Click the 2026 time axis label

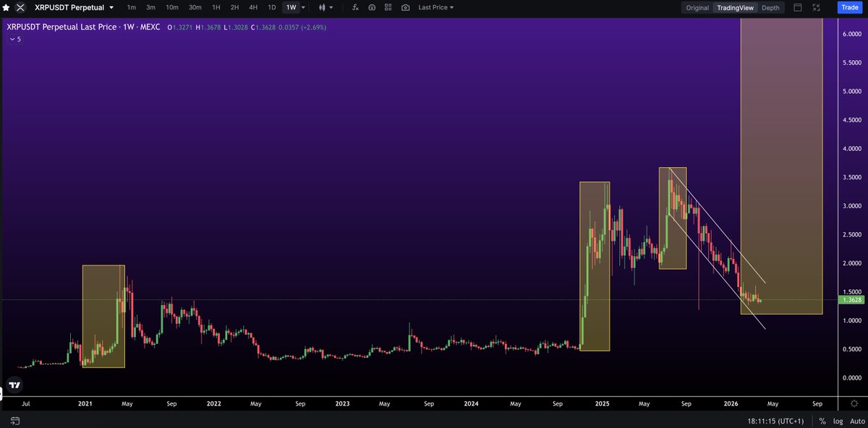(731, 404)
